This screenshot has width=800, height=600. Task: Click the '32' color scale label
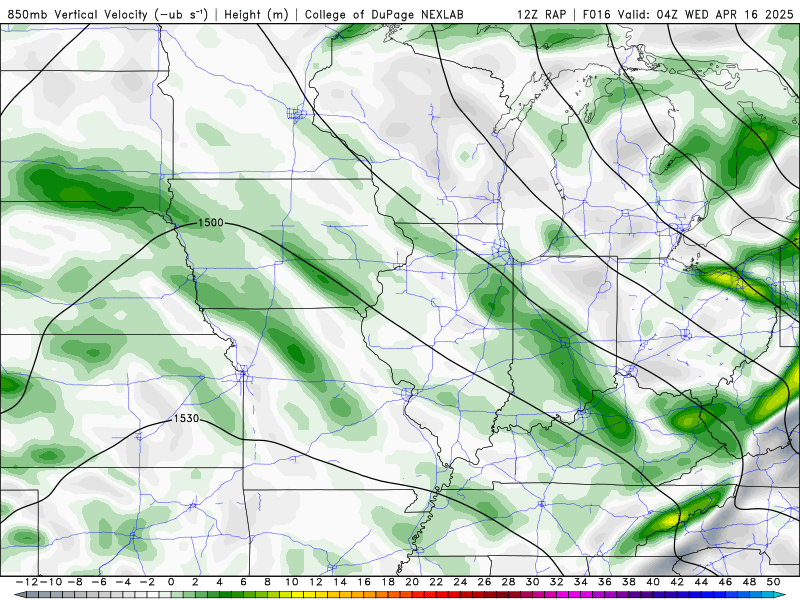pos(557,582)
